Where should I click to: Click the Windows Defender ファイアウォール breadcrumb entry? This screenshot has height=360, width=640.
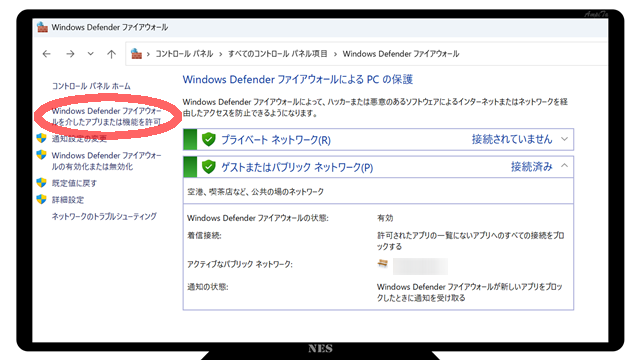[401, 53]
